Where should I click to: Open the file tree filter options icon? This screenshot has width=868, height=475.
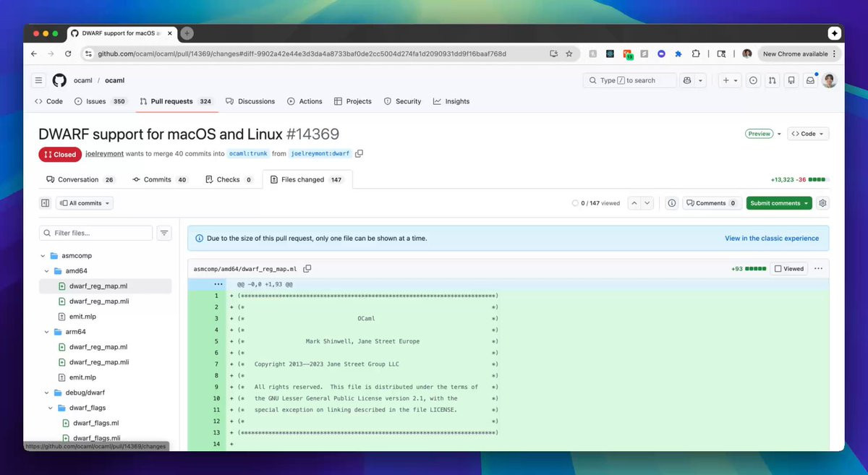click(165, 233)
